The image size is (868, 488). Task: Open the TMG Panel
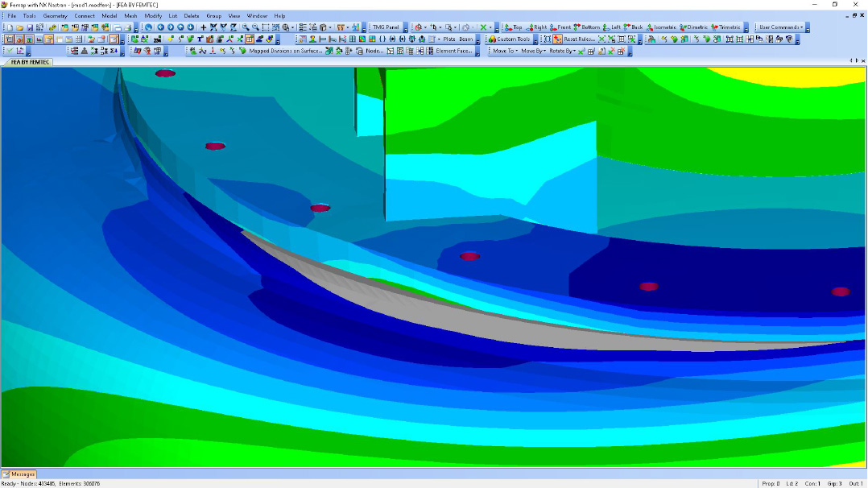386,27
